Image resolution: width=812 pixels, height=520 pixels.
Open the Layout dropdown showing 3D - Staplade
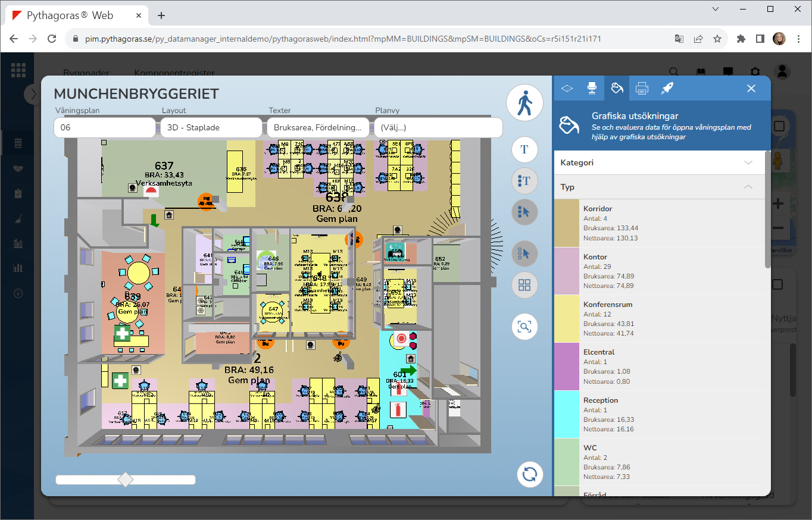tap(211, 127)
